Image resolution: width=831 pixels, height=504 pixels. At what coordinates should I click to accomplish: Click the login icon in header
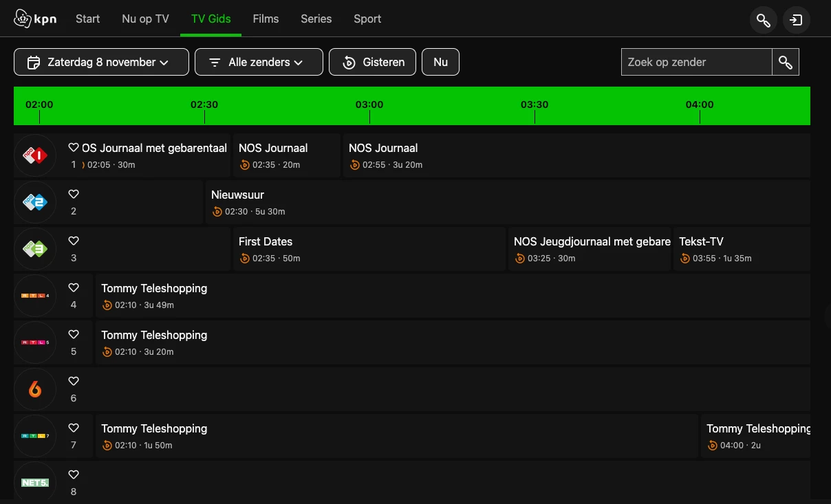point(796,20)
